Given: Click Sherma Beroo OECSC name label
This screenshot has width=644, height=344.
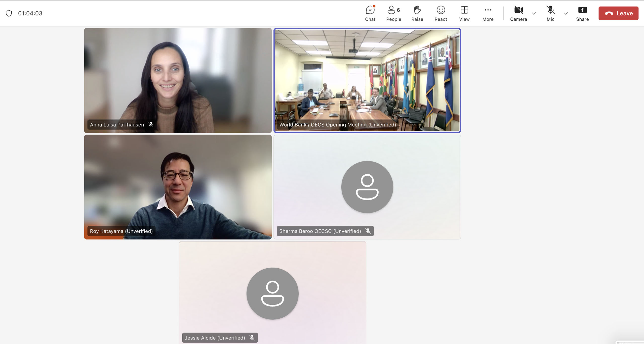Looking at the screenshot, I should [x=320, y=231].
